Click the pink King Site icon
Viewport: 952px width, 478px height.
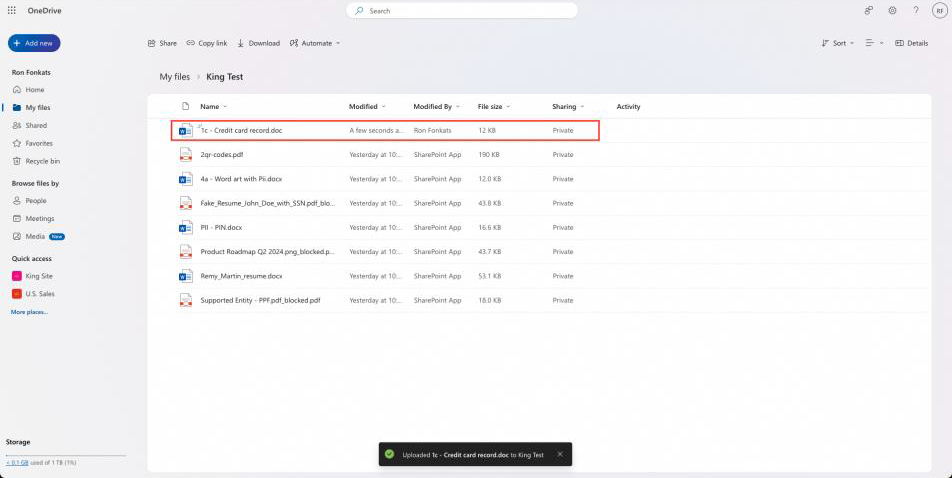(16, 276)
